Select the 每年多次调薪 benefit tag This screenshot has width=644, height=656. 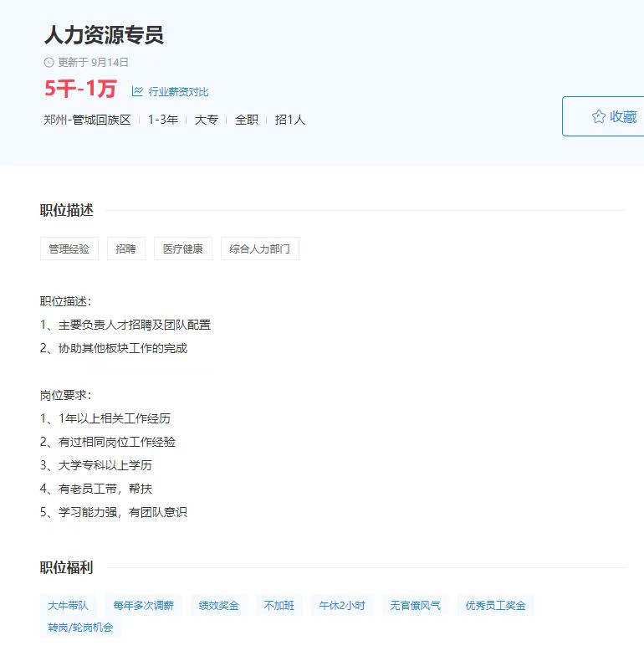pyautogui.click(x=144, y=605)
